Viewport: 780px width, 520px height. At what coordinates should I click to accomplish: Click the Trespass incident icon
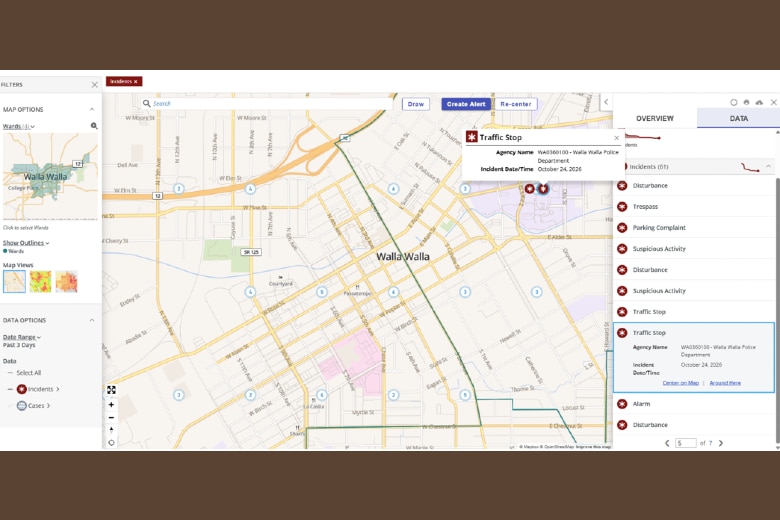(622, 207)
